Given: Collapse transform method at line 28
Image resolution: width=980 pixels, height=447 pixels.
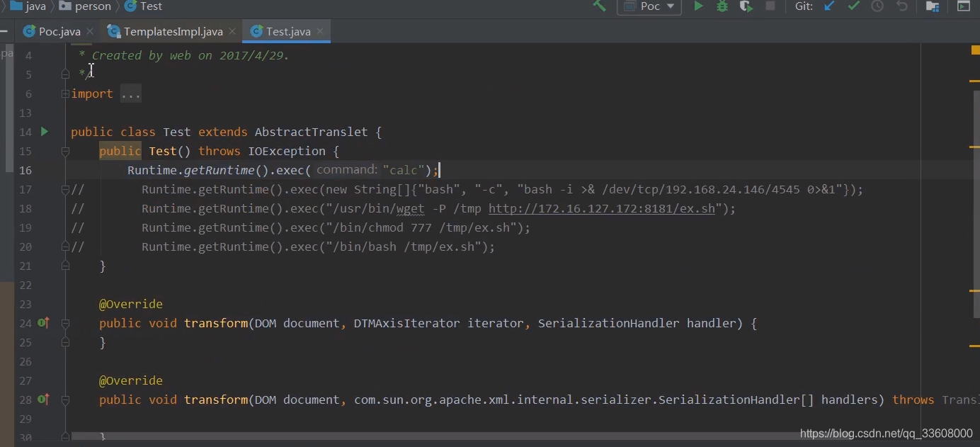Looking at the screenshot, I should click(x=65, y=400).
